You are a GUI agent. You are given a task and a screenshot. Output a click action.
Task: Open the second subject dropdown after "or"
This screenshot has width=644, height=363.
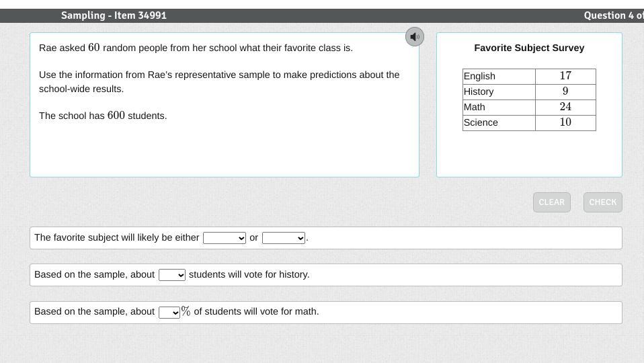[284, 238]
